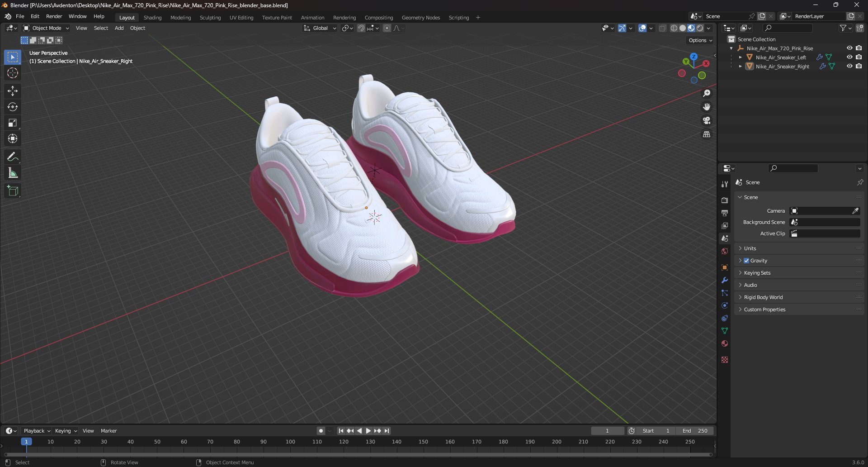Open the World properties tab

(x=725, y=251)
